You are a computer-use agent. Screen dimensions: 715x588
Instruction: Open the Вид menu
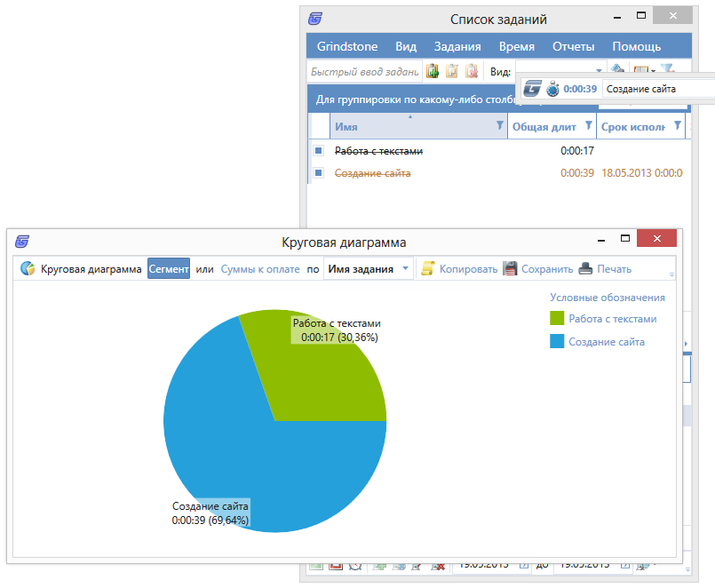[406, 46]
